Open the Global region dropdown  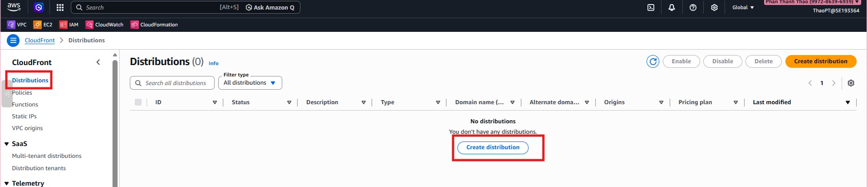point(743,7)
